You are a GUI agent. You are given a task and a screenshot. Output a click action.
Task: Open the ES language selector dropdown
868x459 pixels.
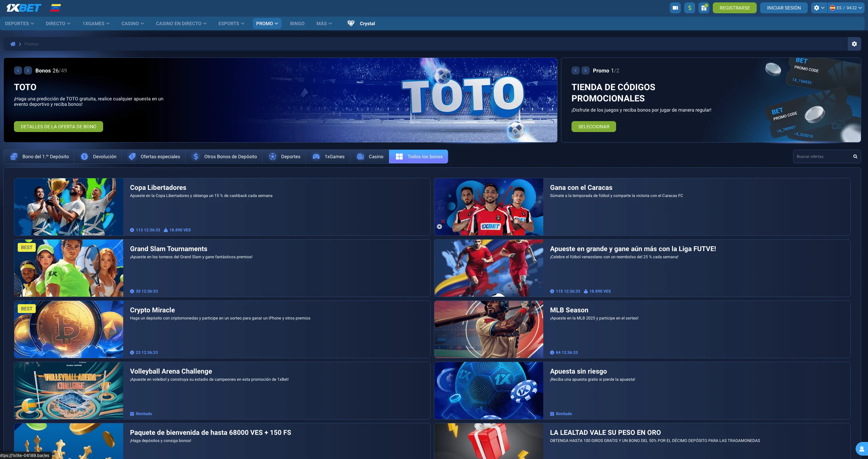click(x=847, y=7)
